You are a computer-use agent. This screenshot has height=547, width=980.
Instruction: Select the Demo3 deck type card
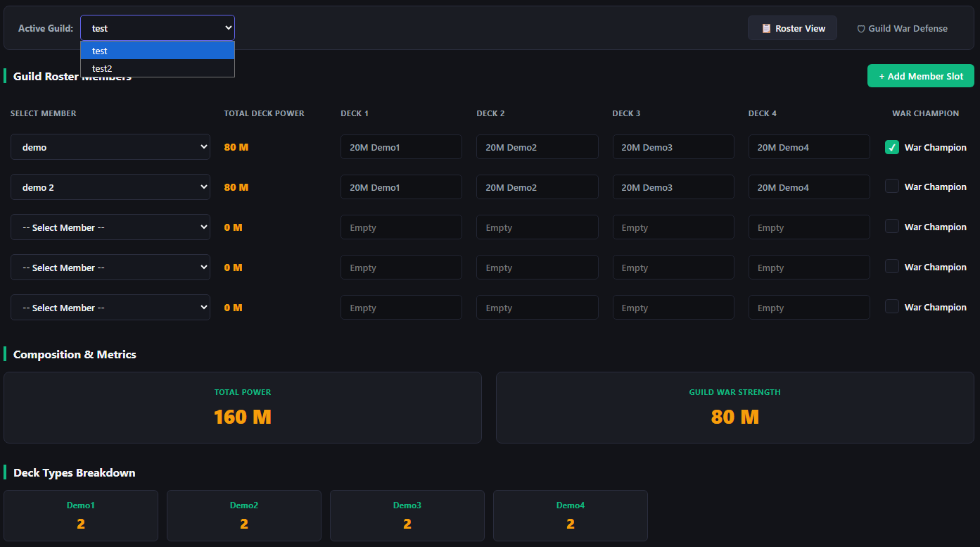pyautogui.click(x=407, y=516)
